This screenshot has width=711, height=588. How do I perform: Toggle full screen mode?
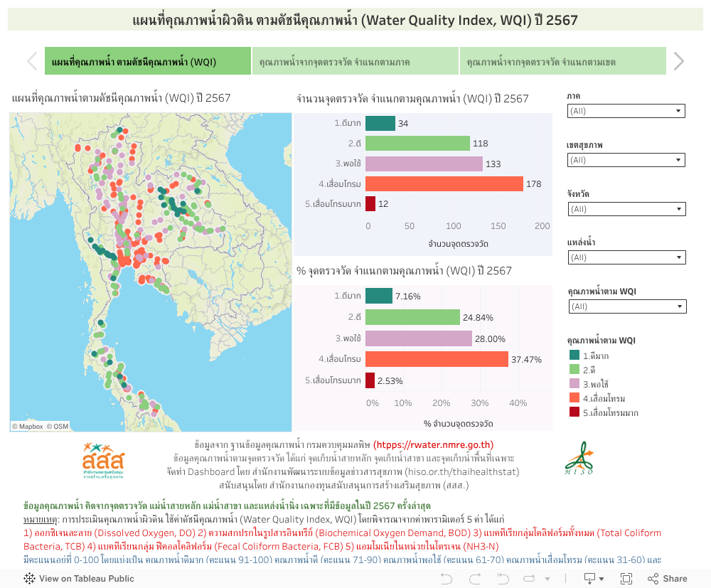(626, 578)
